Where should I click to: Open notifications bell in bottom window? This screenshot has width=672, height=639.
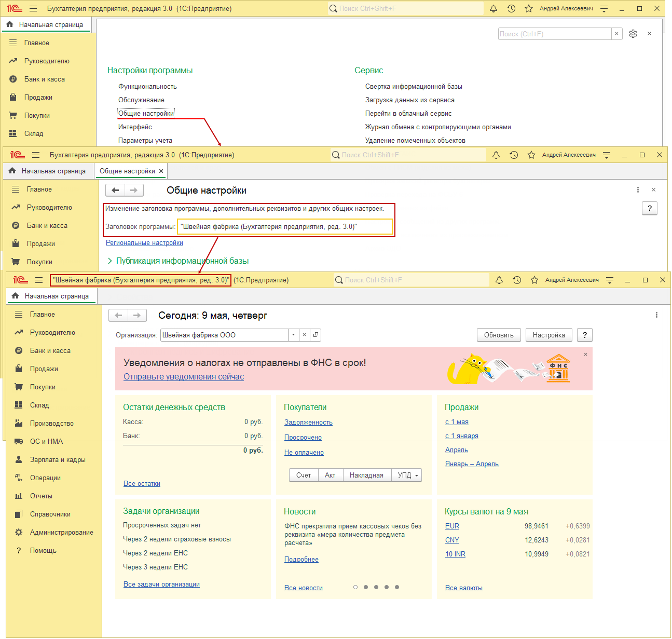[x=499, y=280]
